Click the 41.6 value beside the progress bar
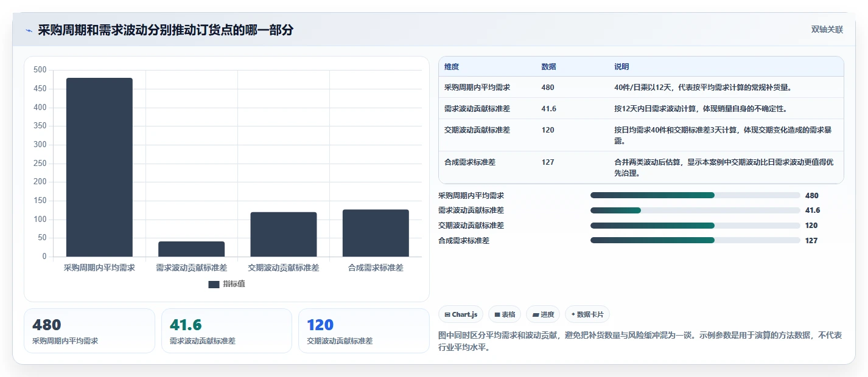 (813, 210)
